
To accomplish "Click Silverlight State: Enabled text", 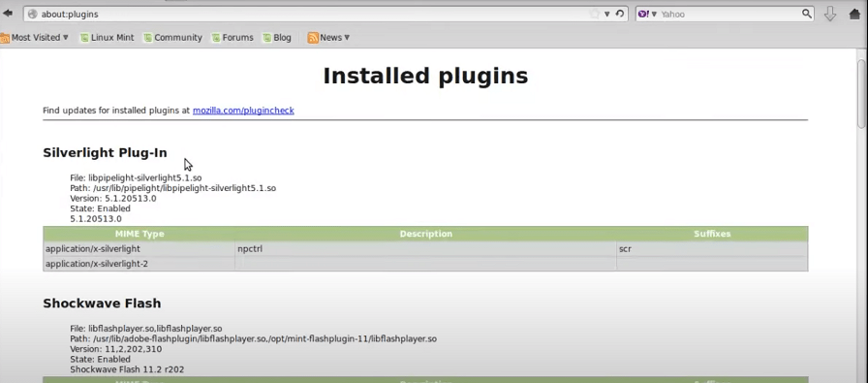I will [x=100, y=208].
